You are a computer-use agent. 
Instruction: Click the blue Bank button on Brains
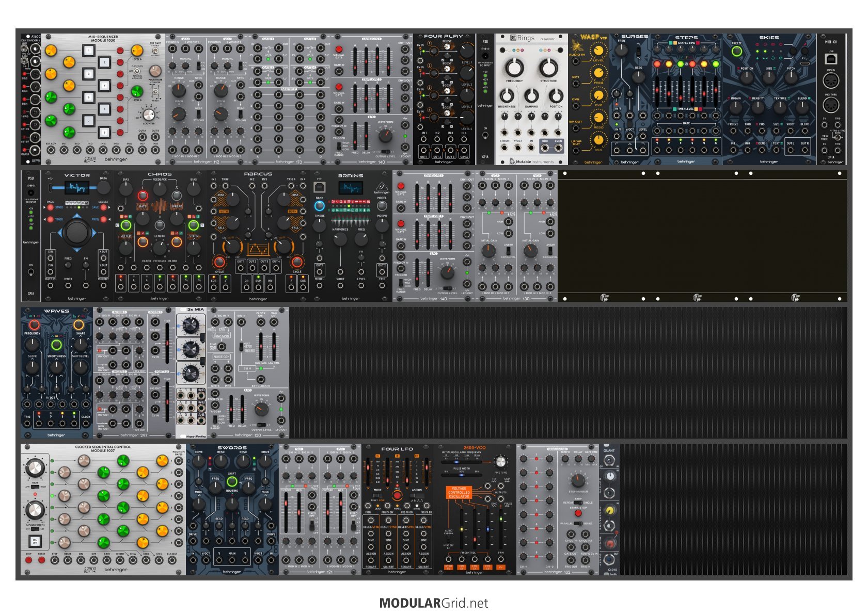click(x=320, y=206)
